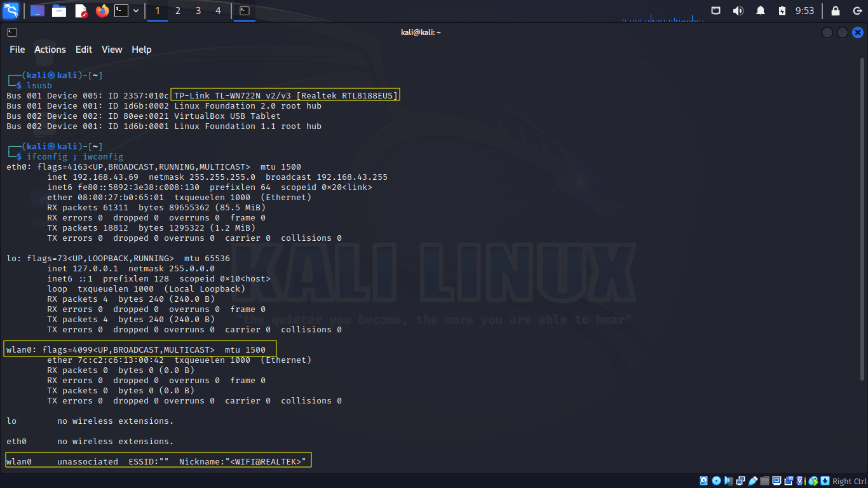Click the TP-Link TL-WN722N device text

tap(286, 95)
